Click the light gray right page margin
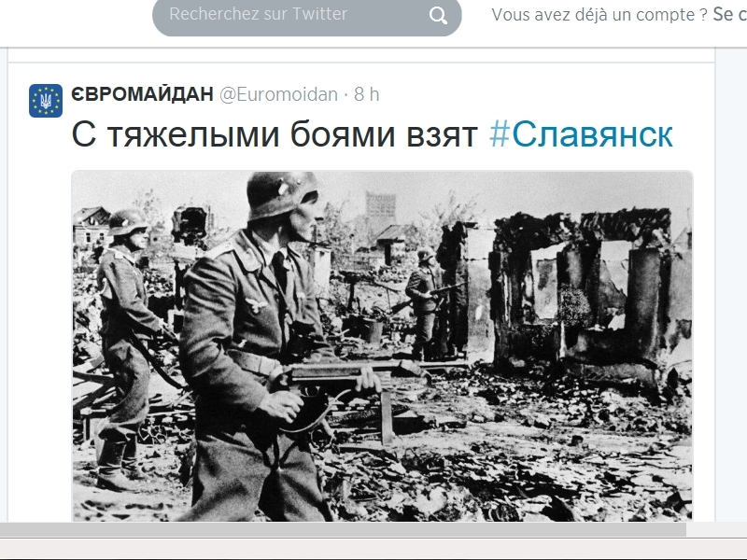 tap(731, 286)
